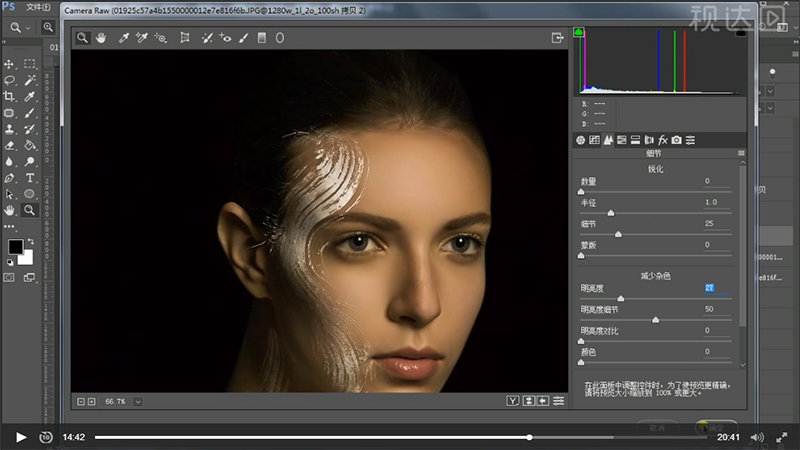Select the Spot Removal tool

click(x=207, y=38)
